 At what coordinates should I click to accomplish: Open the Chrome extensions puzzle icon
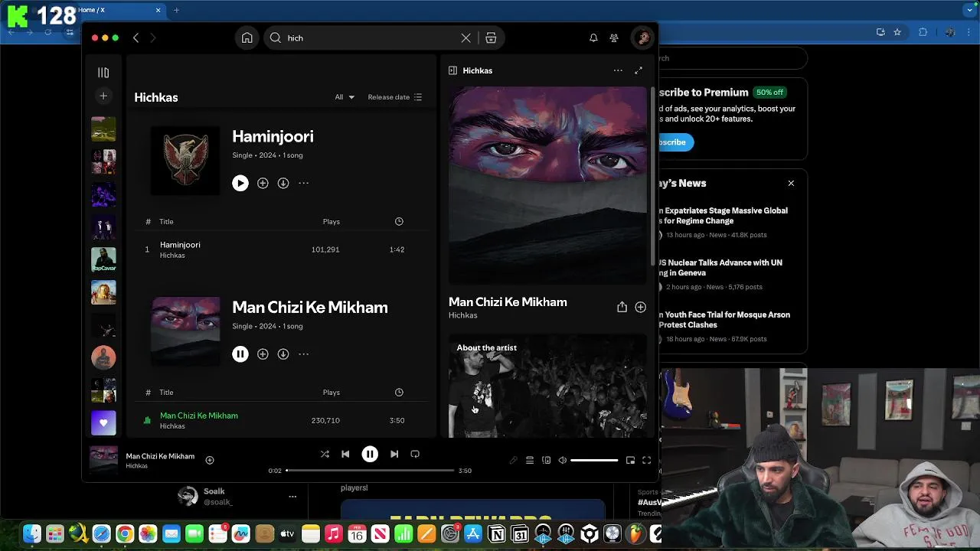click(923, 32)
